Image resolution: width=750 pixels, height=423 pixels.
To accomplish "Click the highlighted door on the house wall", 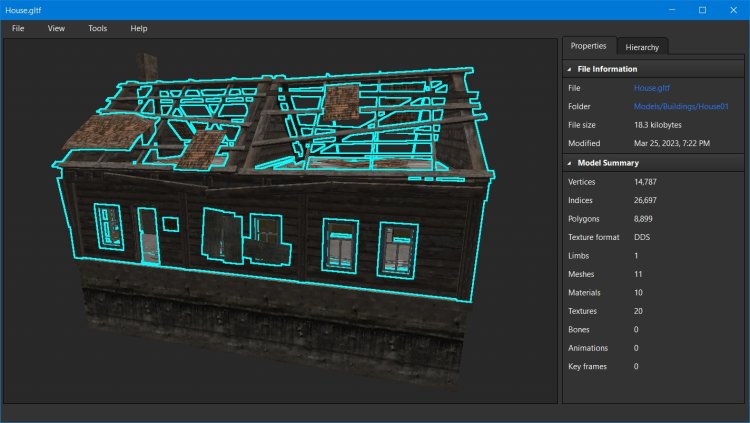I will click(148, 235).
